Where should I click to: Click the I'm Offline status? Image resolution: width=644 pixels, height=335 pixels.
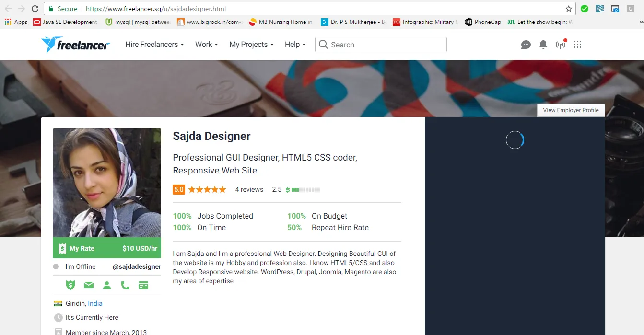[x=74, y=266]
